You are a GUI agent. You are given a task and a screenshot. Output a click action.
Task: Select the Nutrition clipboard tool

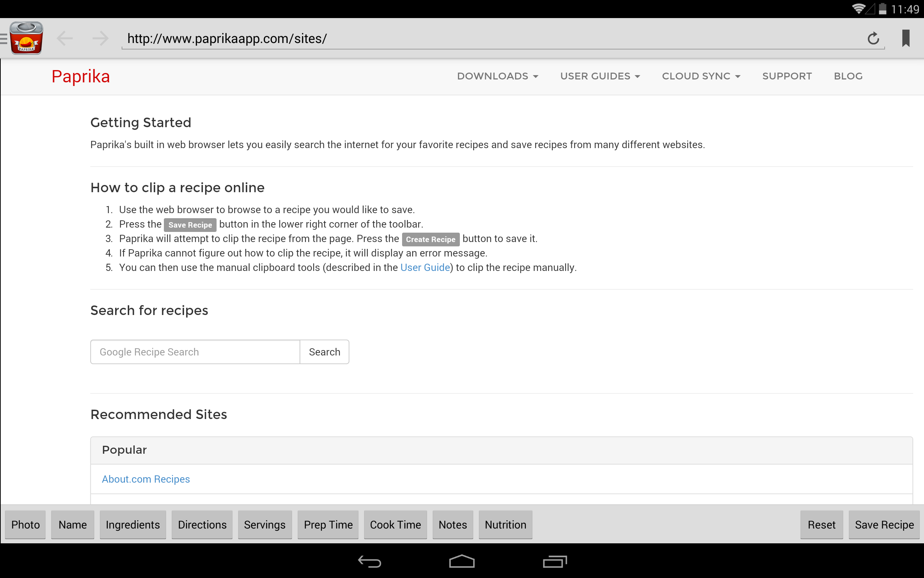[x=506, y=525]
